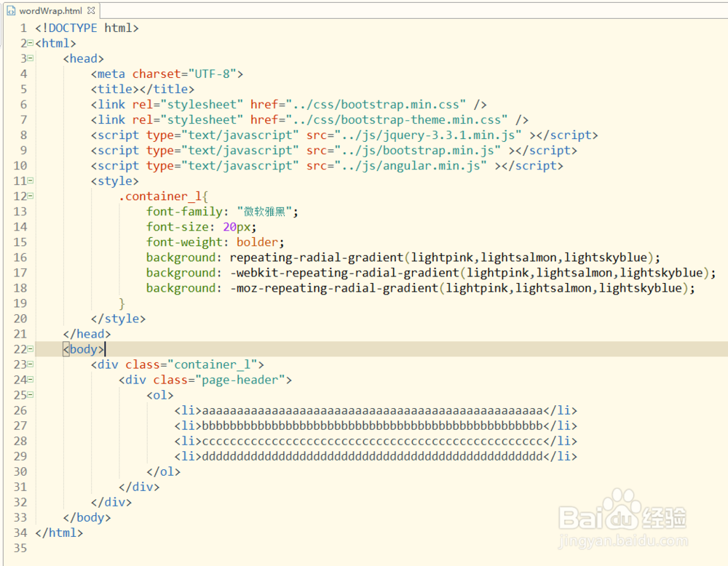
Task: Click the closing html tag on line 34
Action: (x=59, y=533)
